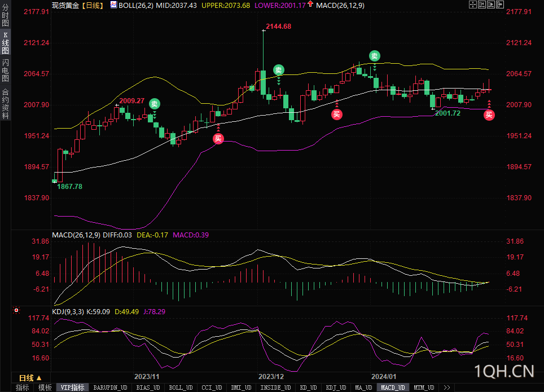This screenshot has width=544, height=392.
Task: Click the green 卖 sell marker near 2009.27
Action: 155,104
